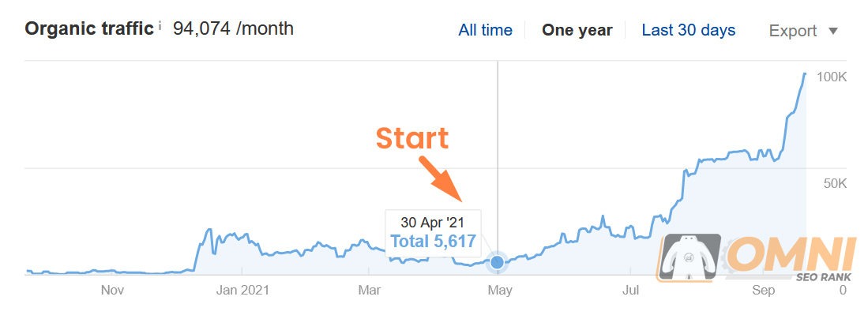Click the Export dropdown arrow
868x319 pixels.
(x=833, y=31)
